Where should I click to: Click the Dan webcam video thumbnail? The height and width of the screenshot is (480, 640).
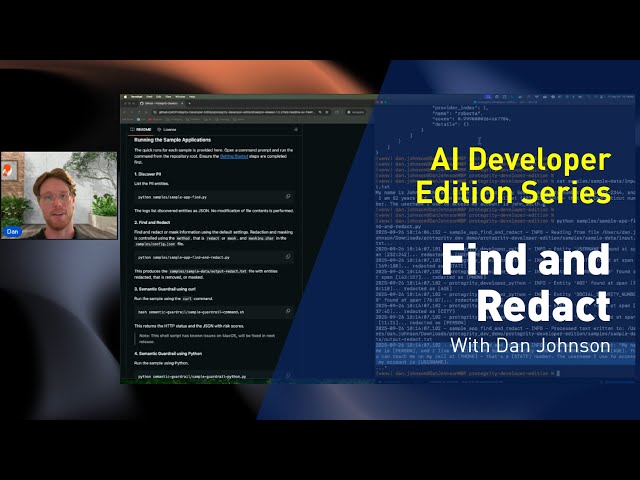click(59, 196)
